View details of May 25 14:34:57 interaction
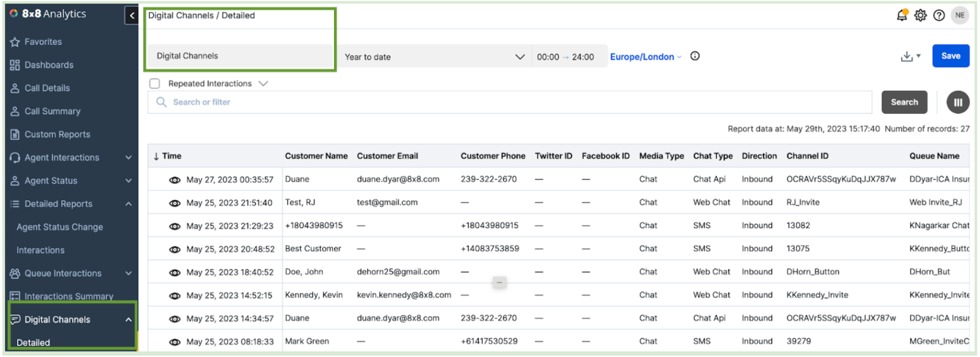 pyautogui.click(x=175, y=318)
